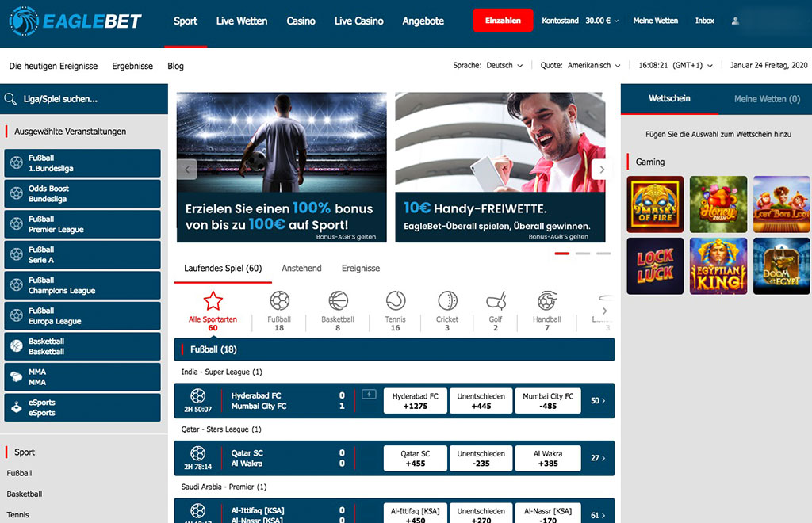Open Egyptian King game thumbnail
The image size is (812, 523).
[718, 266]
